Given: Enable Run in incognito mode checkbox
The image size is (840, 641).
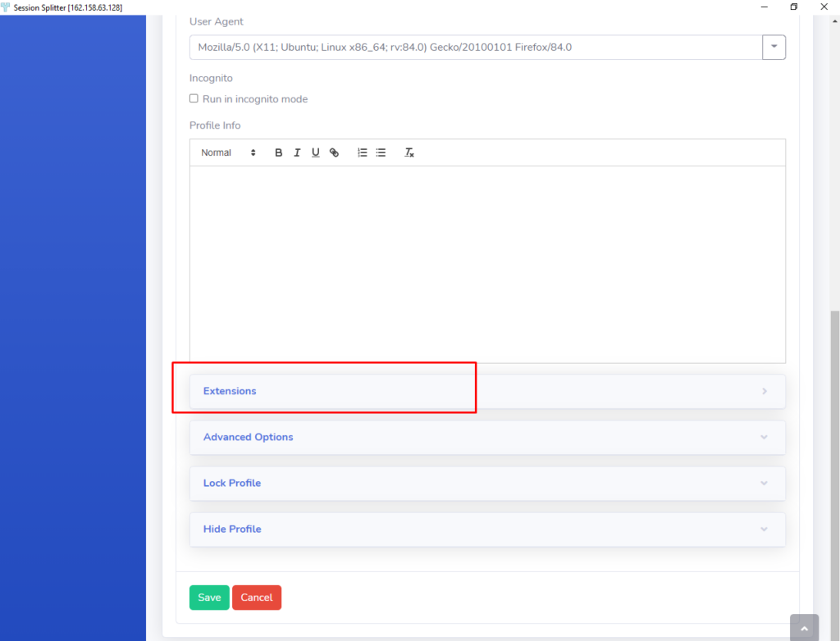Looking at the screenshot, I should (194, 99).
